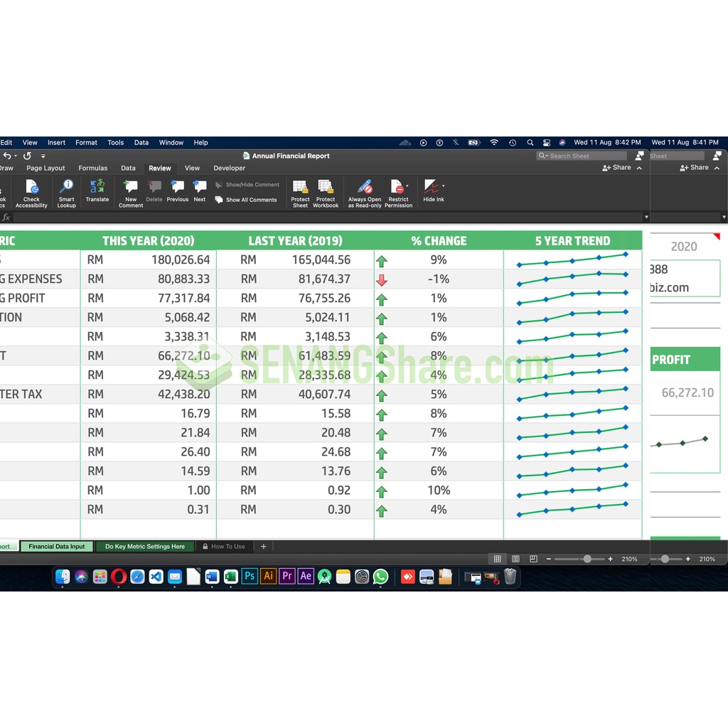Viewport: 728px width, 728px height.
Task: Toggle Always Open as Read-only
Action: click(365, 193)
